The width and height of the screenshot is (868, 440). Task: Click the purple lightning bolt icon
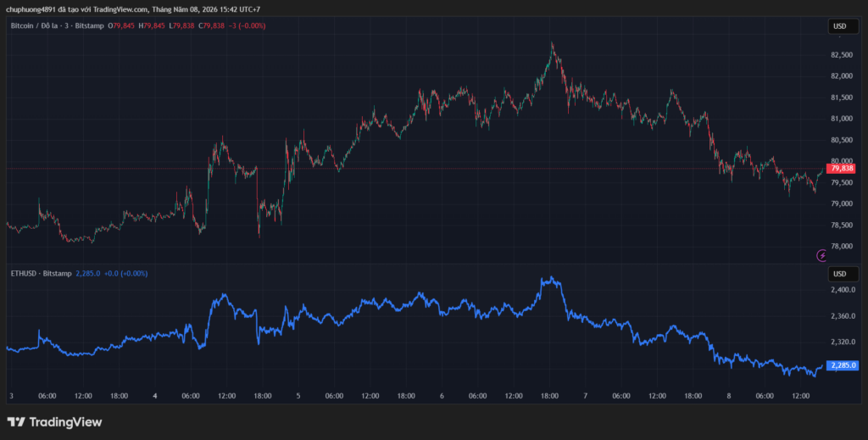point(822,255)
